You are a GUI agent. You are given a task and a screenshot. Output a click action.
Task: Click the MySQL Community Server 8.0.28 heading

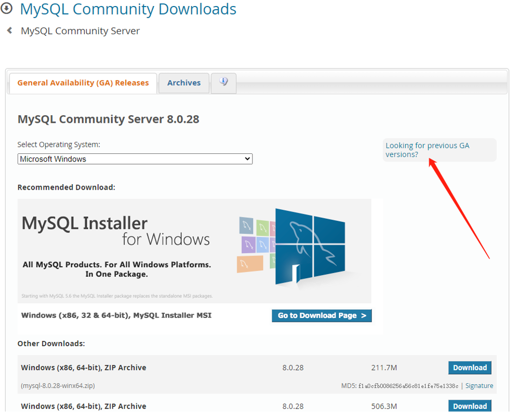click(108, 119)
